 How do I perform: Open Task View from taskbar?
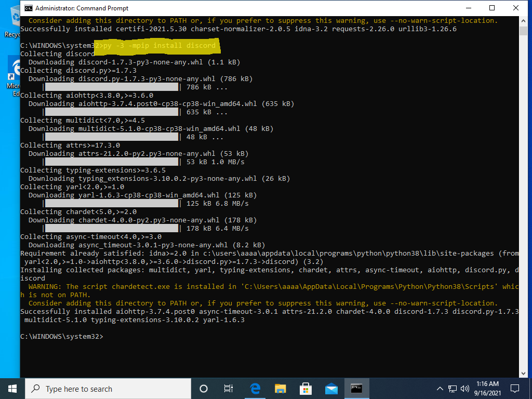[x=229, y=389]
